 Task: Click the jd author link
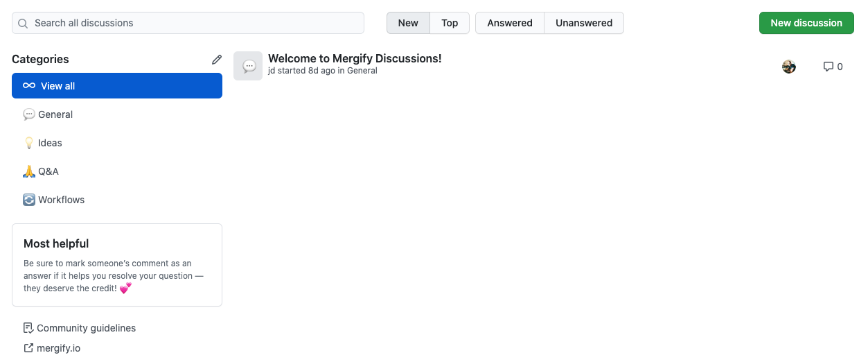272,71
